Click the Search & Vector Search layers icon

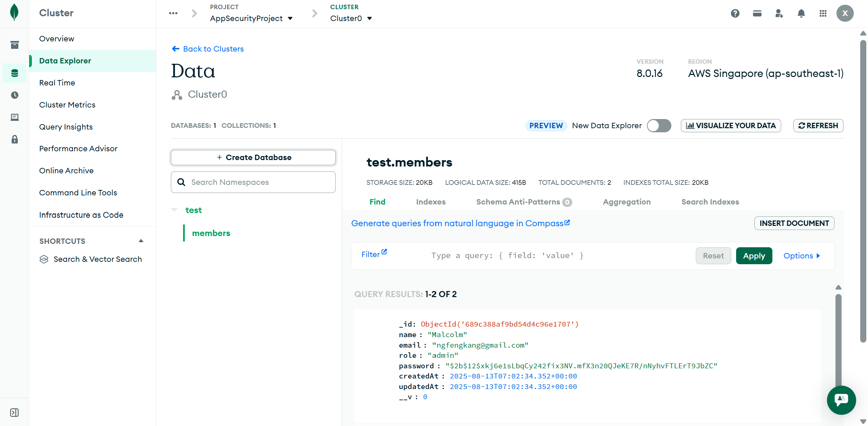point(44,259)
